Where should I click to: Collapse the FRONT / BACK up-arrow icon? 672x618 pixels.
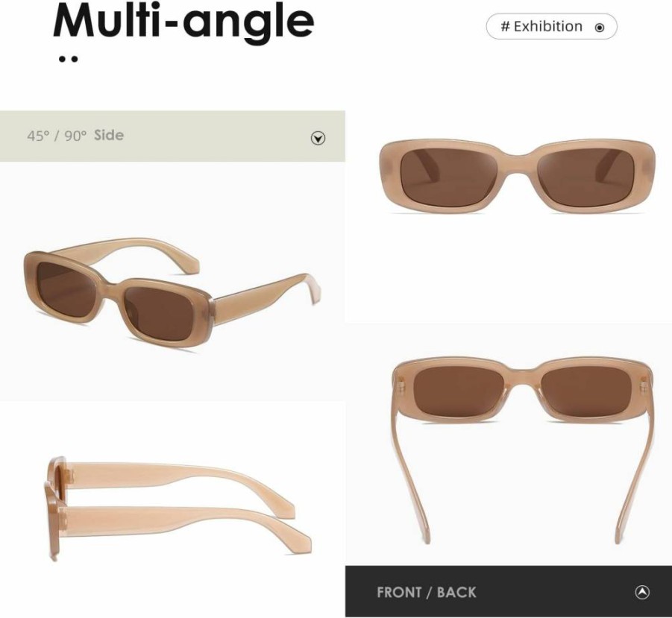click(x=642, y=592)
